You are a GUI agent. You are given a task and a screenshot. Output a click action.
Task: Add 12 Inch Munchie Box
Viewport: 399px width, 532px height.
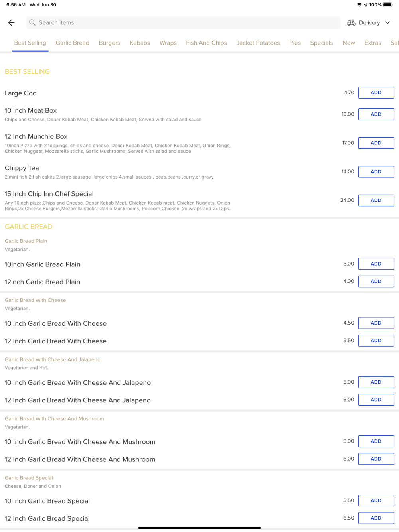376,143
